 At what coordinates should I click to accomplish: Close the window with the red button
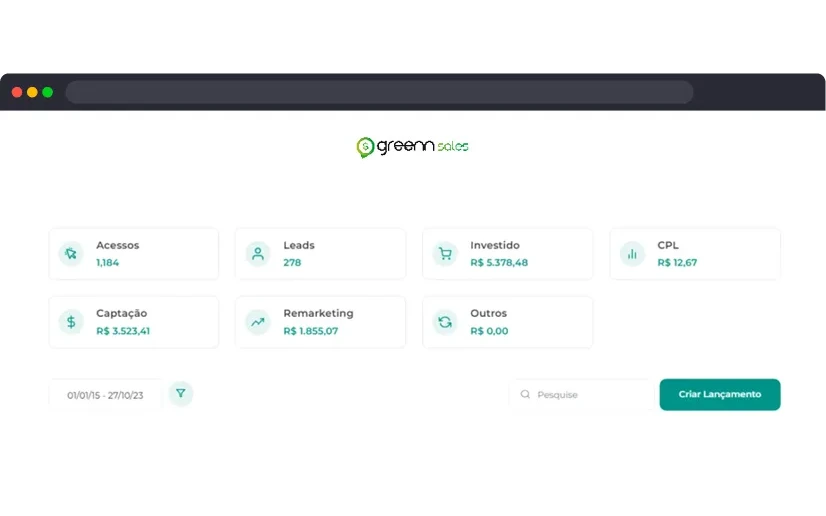(17, 92)
